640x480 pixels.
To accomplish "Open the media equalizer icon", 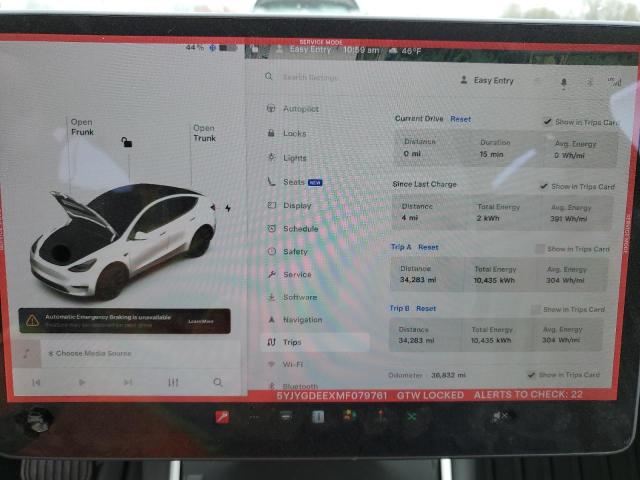I will 173,382.
